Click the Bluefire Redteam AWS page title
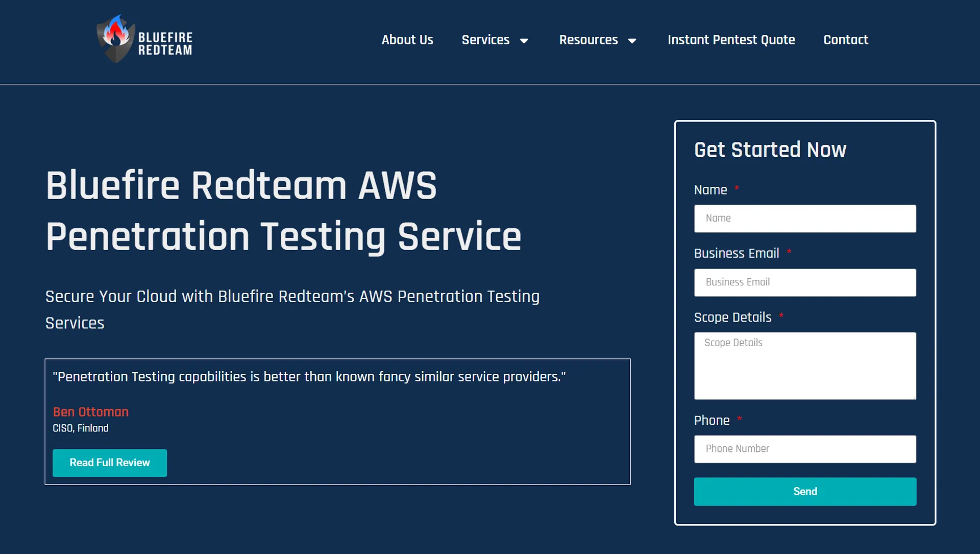The height and width of the screenshot is (554, 980). pos(283,210)
